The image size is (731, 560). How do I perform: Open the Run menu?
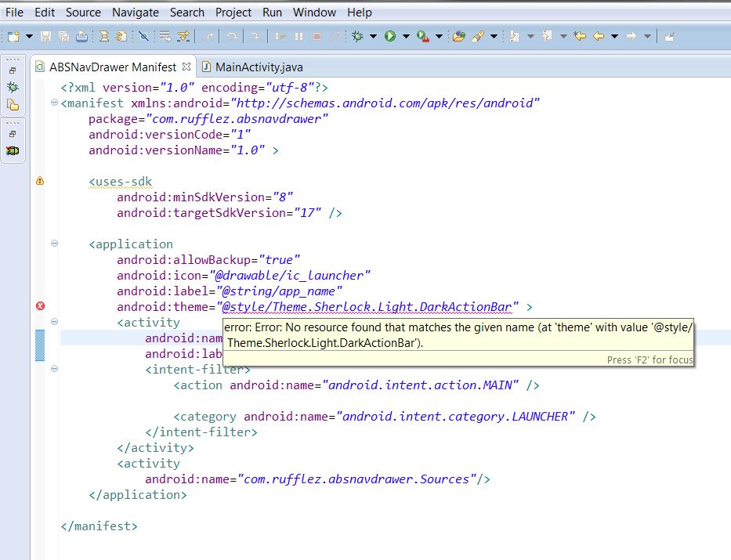[272, 12]
